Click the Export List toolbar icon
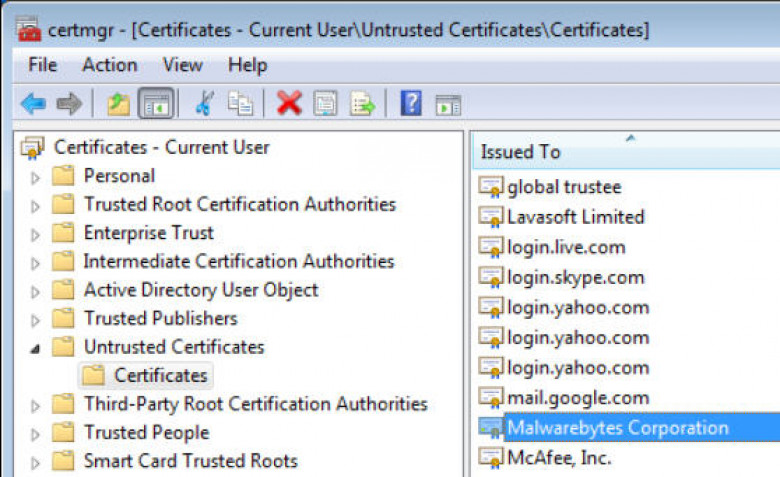 click(x=362, y=103)
